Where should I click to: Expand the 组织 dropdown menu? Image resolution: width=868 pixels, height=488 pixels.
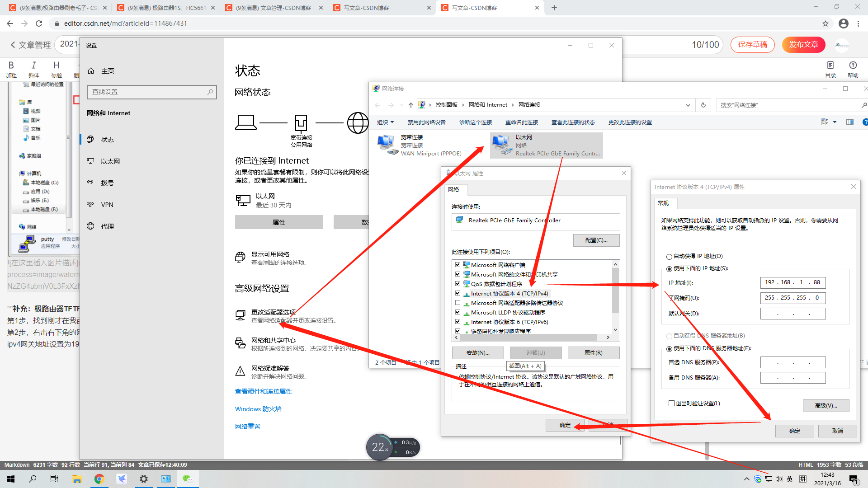[385, 122]
